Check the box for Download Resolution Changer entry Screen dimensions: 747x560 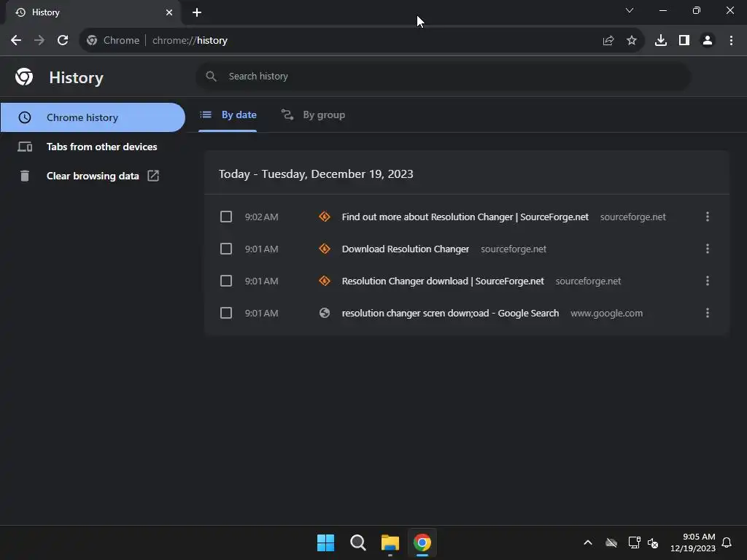[226, 249]
